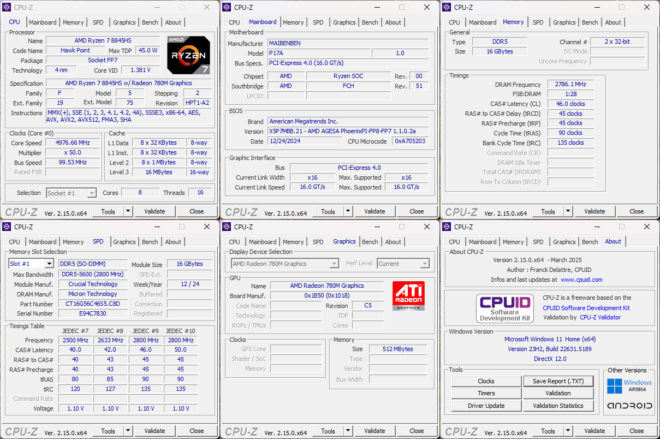
Task: Select Memory tab in the Mainboard window
Action: pyautogui.click(x=293, y=22)
